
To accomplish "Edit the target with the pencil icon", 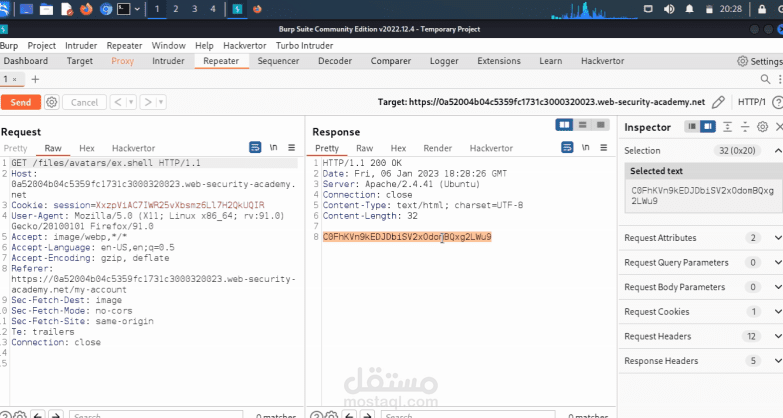I will (x=718, y=102).
